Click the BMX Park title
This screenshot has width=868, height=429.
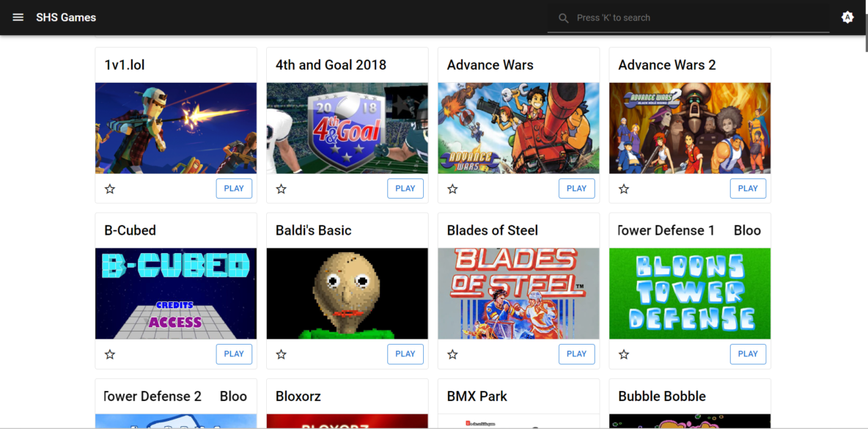point(477,396)
